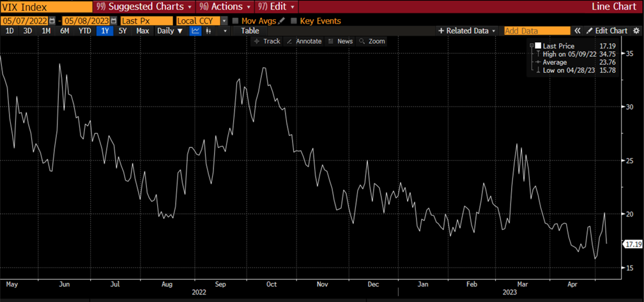Select the YTD time range
The width and height of the screenshot is (644, 302).
click(84, 31)
